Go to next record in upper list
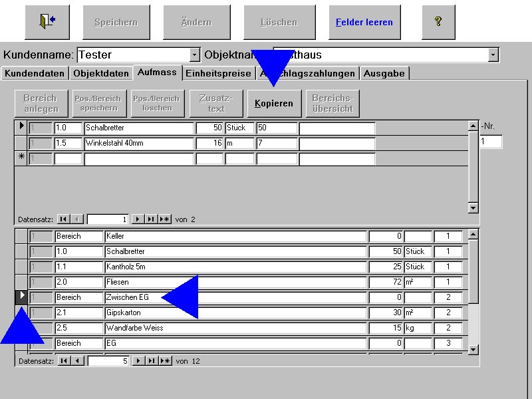This screenshot has height=399, width=532. 138,219
